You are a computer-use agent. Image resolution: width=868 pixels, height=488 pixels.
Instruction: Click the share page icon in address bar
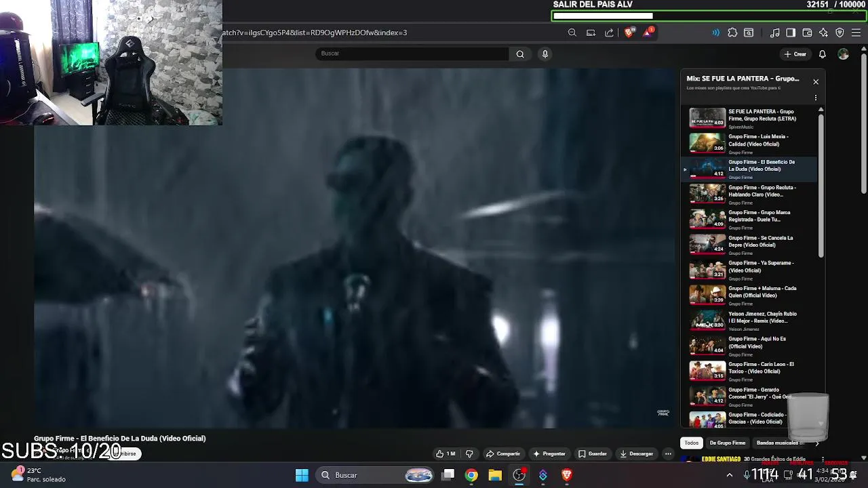pyautogui.click(x=609, y=33)
